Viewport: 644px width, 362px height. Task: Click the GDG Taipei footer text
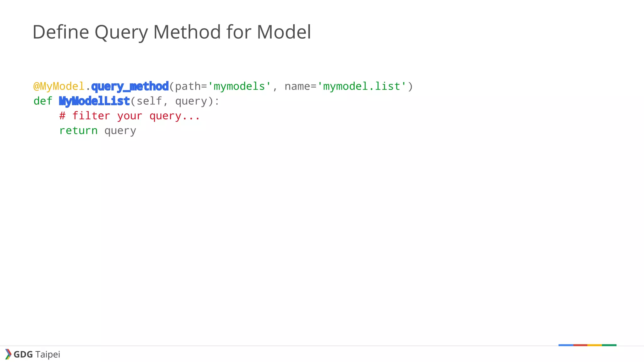[37, 354]
